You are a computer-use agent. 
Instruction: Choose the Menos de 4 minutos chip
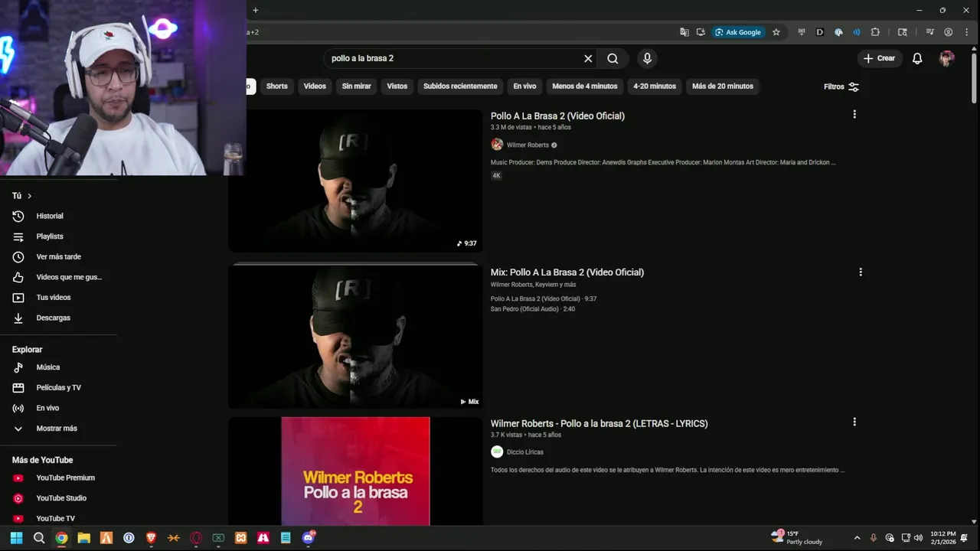pos(585,86)
